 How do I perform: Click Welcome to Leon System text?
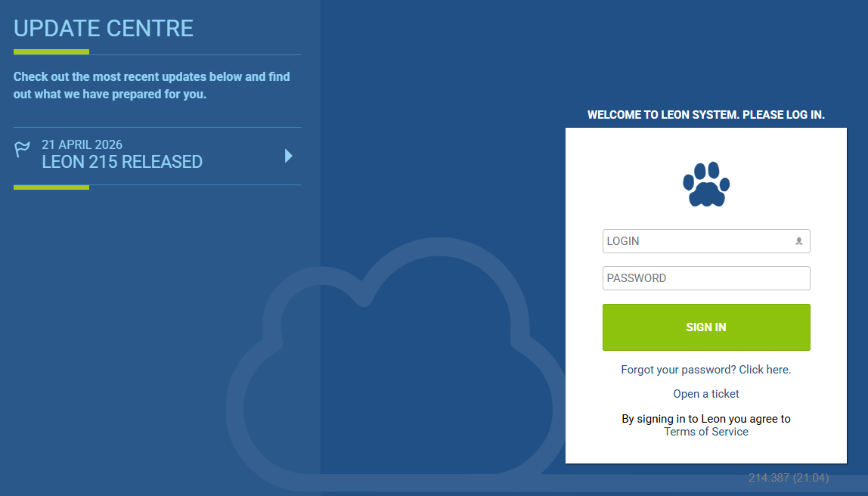[x=705, y=115]
